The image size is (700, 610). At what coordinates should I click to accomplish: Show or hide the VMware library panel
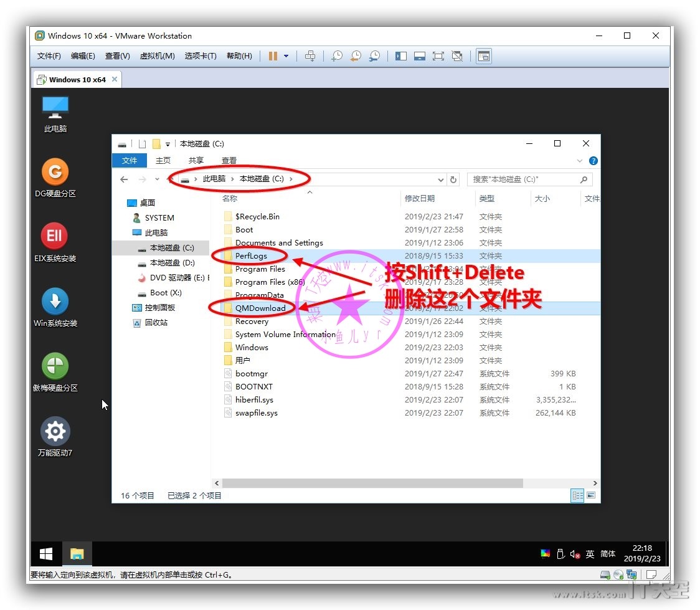[x=401, y=56]
